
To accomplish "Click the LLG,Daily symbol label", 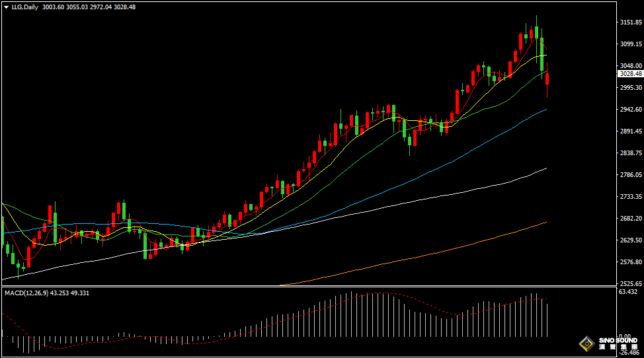I will (24, 7).
